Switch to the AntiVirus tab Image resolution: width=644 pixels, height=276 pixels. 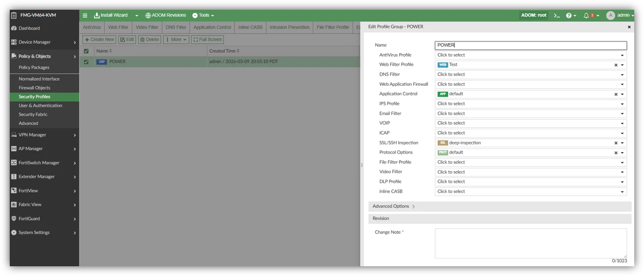coord(92,27)
